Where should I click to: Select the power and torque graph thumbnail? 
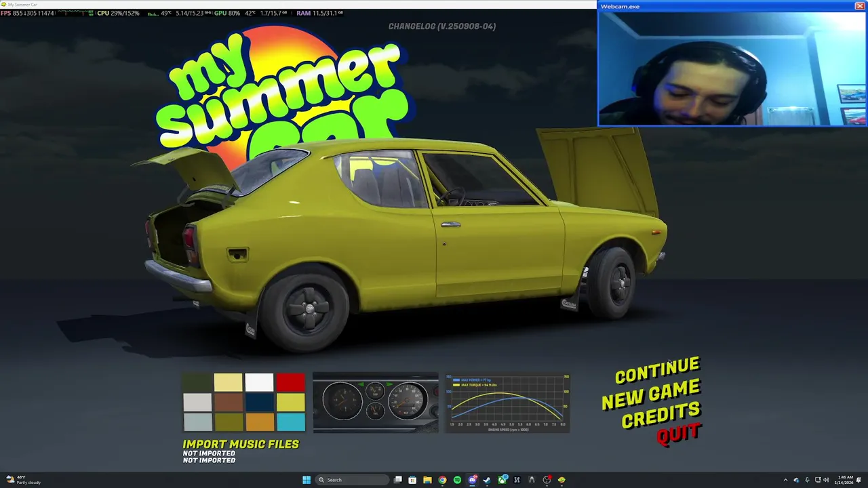coord(507,403)
